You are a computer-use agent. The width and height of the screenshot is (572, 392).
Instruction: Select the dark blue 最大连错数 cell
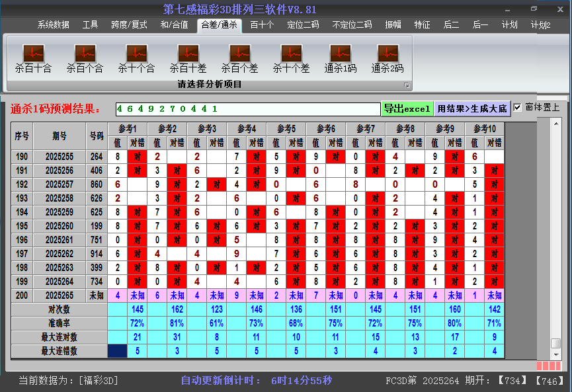(x=118, y=351)
